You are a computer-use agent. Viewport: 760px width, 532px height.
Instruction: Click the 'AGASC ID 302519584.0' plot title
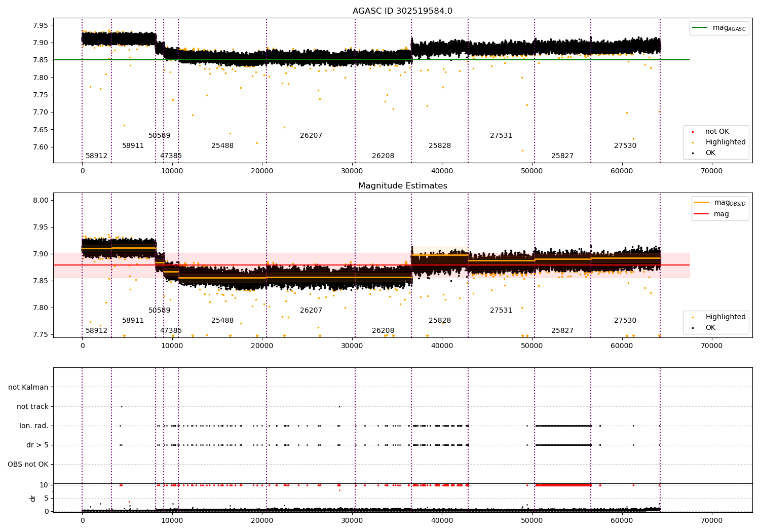tap(402, 11)
